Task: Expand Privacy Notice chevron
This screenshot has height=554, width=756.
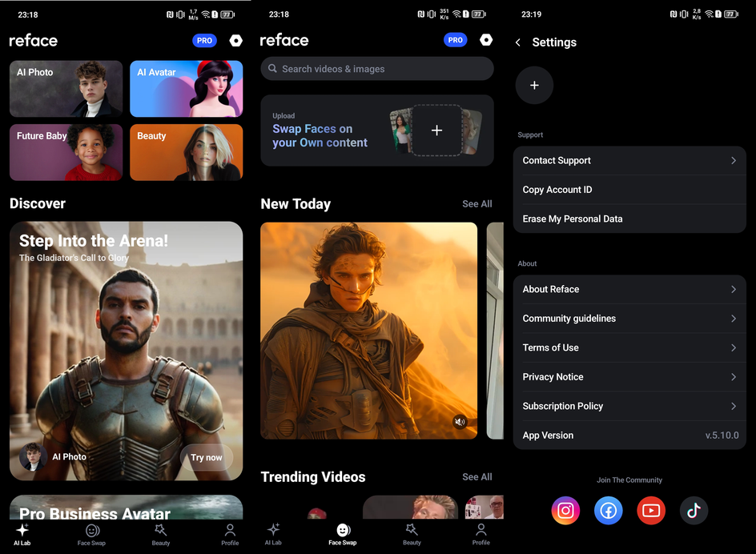Action: click(734, 376)
